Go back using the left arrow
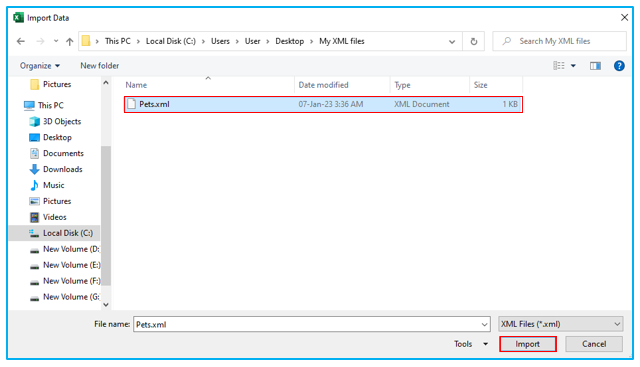Screen dimensions: 640x367 tap(21, 41)
